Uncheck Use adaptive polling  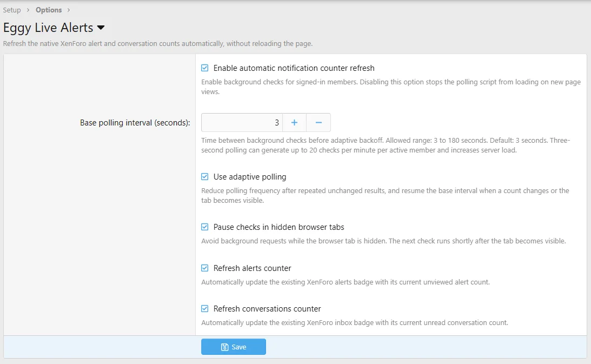(205, 176)
